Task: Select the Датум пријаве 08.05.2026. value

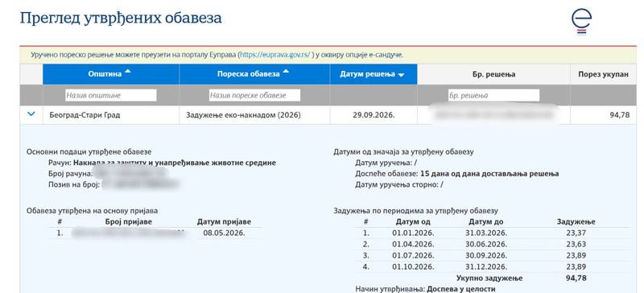Action: tap(224, 233)
